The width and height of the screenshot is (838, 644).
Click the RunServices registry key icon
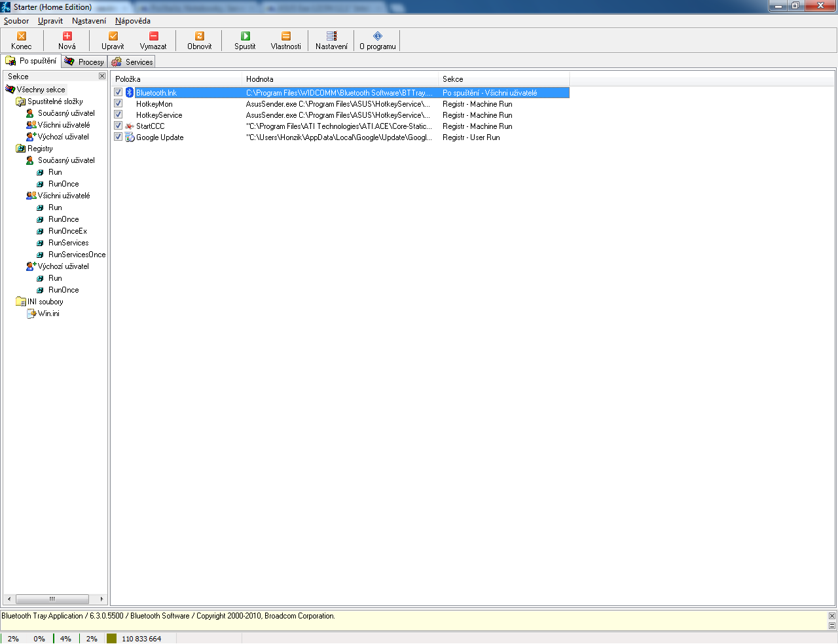pos(41,243)
